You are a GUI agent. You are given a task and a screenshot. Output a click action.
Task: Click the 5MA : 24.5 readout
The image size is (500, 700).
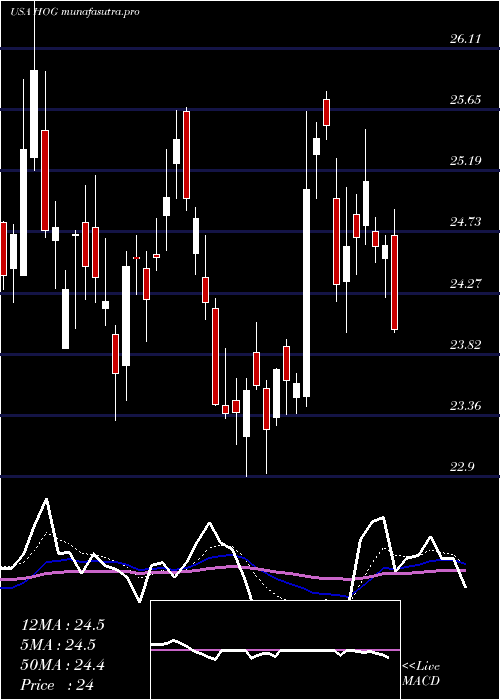coord(59,645)
